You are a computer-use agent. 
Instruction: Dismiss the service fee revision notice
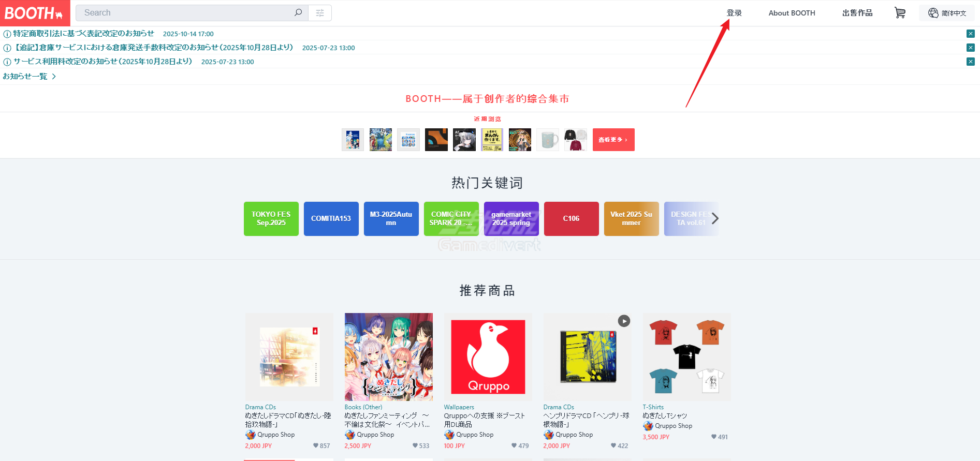point(970,62)
